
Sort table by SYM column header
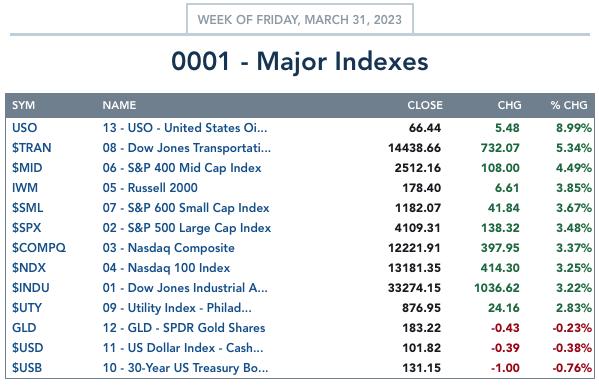point(23,105)
